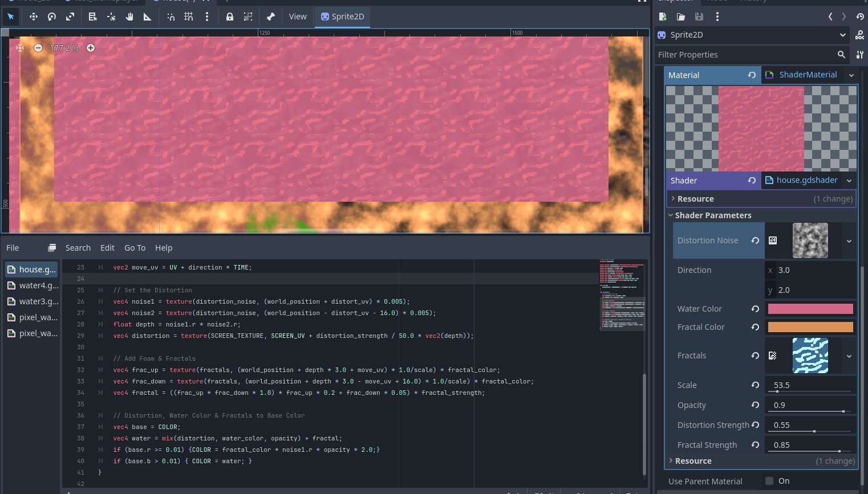Open the Fractal Color orange swatch
Screen dimensions: 868x494
pyautogui.click(x=810, y=327)
